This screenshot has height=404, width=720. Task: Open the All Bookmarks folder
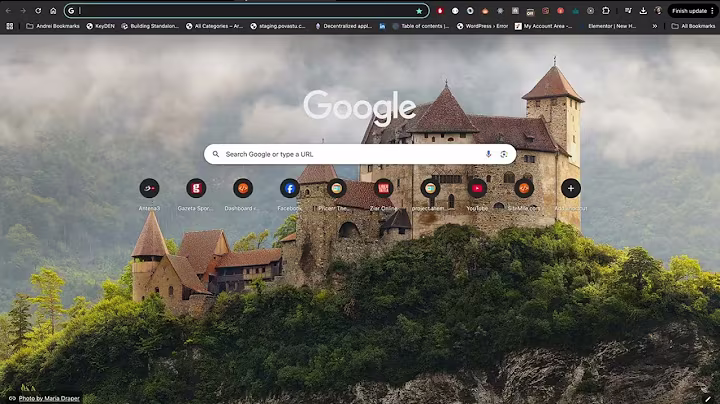tap(693, 26)
